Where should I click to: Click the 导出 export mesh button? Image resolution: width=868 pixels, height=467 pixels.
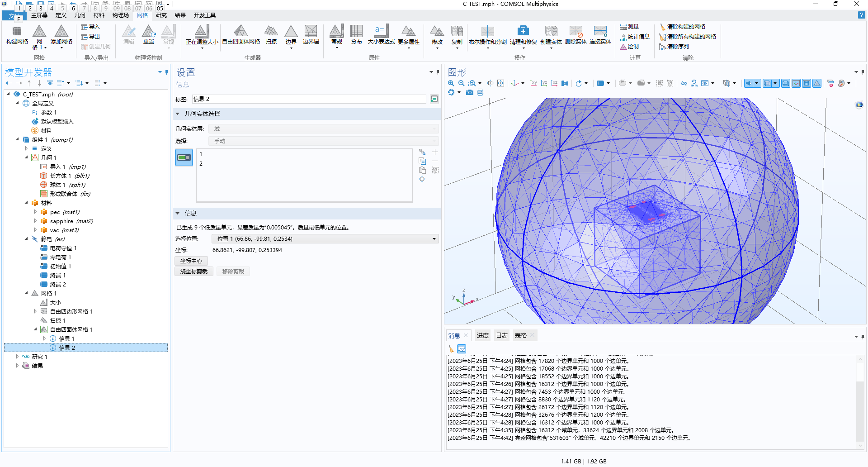[90, 37]
